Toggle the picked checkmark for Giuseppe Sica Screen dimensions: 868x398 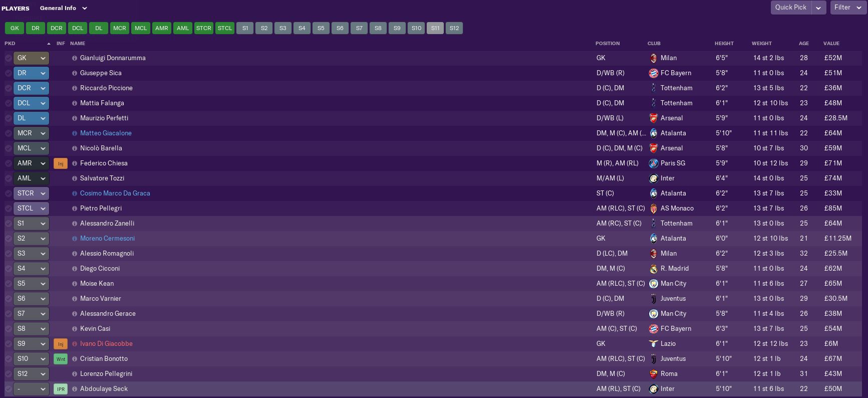pos(9,73)
